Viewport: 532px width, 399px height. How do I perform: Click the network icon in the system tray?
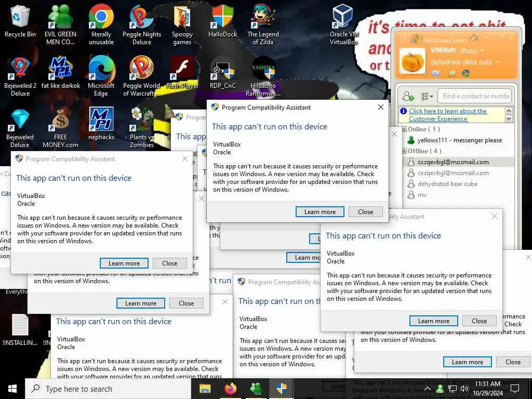click(x=453, y=389)
